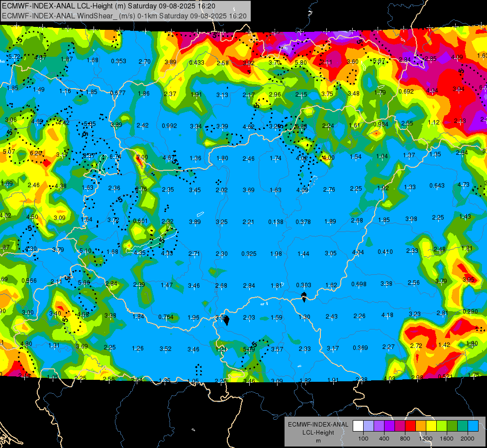Click the wind shear value 0.966
Screen dimensions: 487x448
pyautogui.click(x=29, y=280)
